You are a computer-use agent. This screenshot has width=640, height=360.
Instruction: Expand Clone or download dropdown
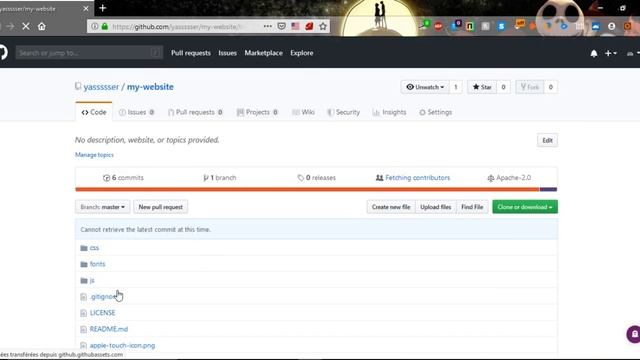pos(524,207)
